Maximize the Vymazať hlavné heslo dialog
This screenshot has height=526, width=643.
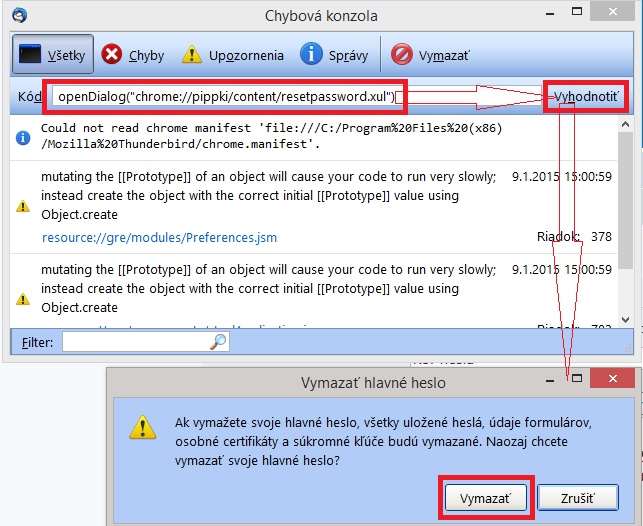576,380
